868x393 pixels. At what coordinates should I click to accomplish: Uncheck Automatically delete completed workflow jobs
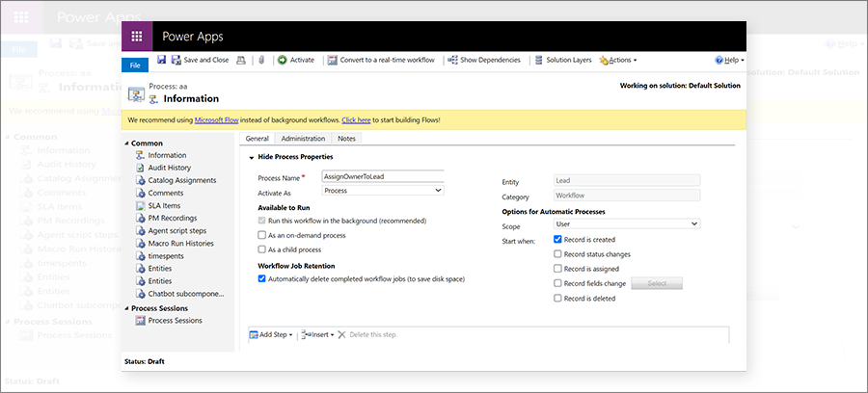262,279
